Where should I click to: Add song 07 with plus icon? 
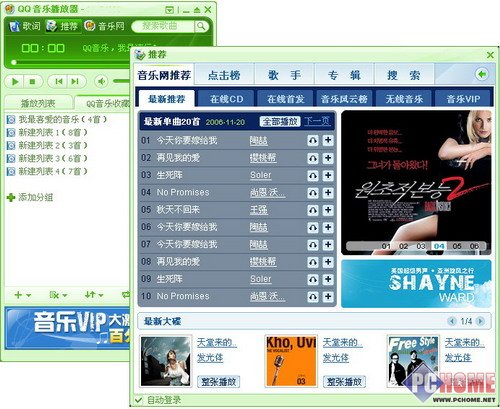pos(328,244)
